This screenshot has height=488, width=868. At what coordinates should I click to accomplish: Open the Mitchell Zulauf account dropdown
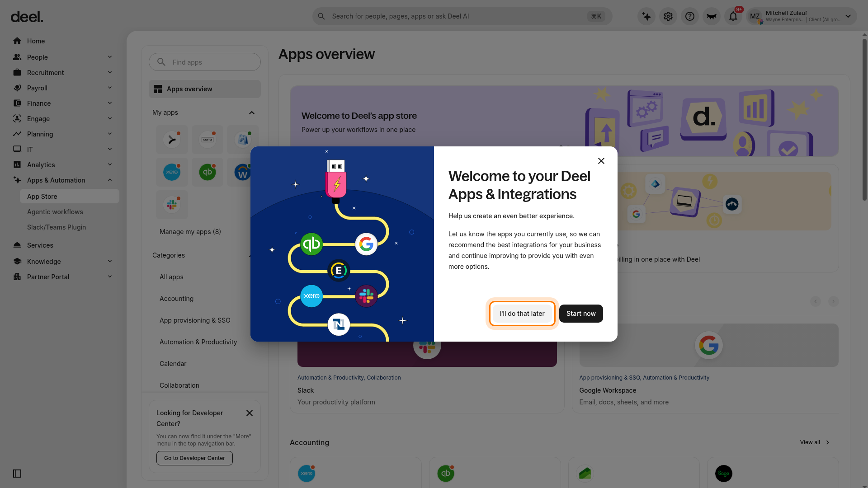(x=801, y=16)
